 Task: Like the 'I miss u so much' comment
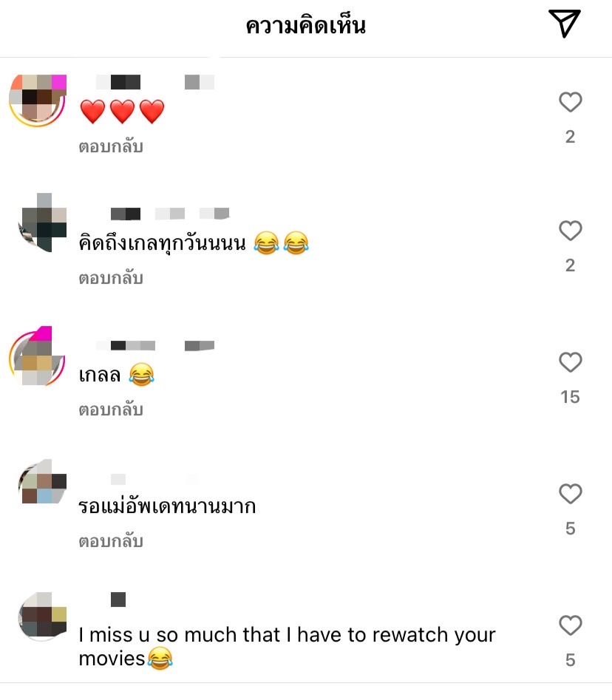point(571,625)
